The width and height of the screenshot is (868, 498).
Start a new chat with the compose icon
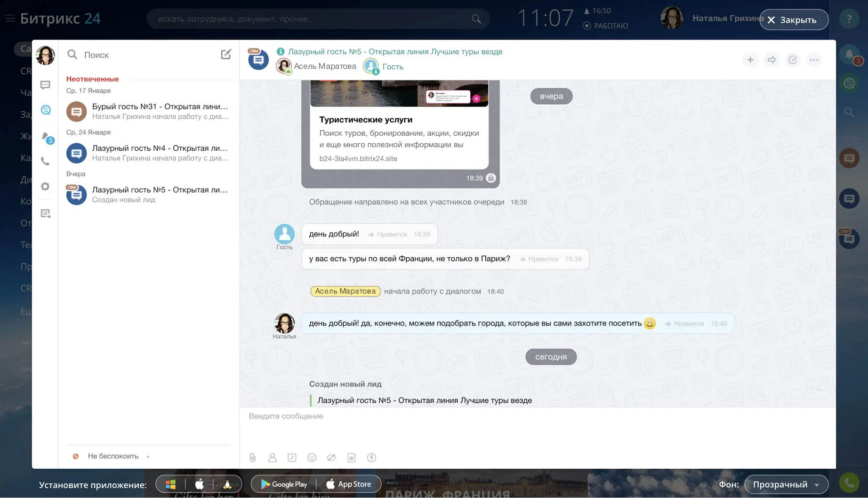click(226, 54)
